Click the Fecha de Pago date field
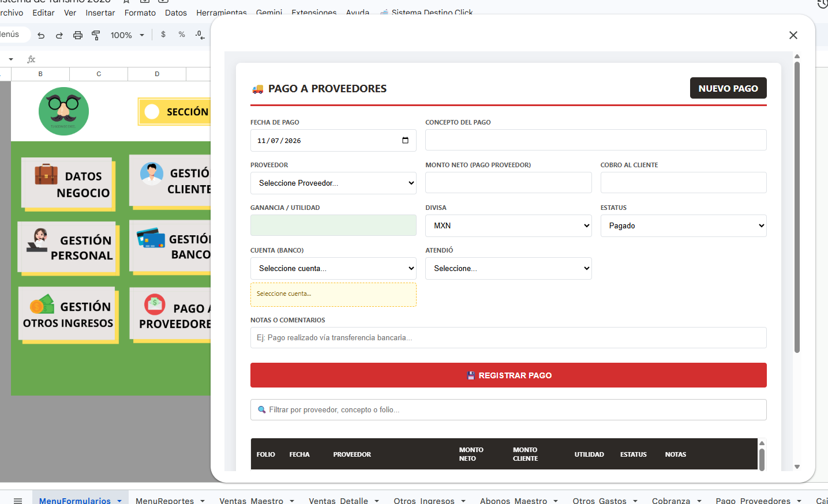Image resolution: width=828 pixels, height=504 pixels. (x=334, y=140)
